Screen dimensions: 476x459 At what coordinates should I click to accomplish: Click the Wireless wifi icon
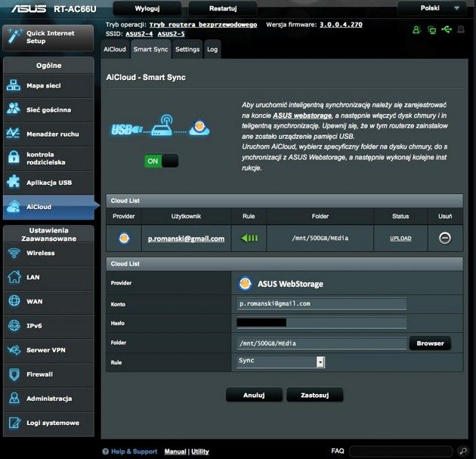pos(14,252)
